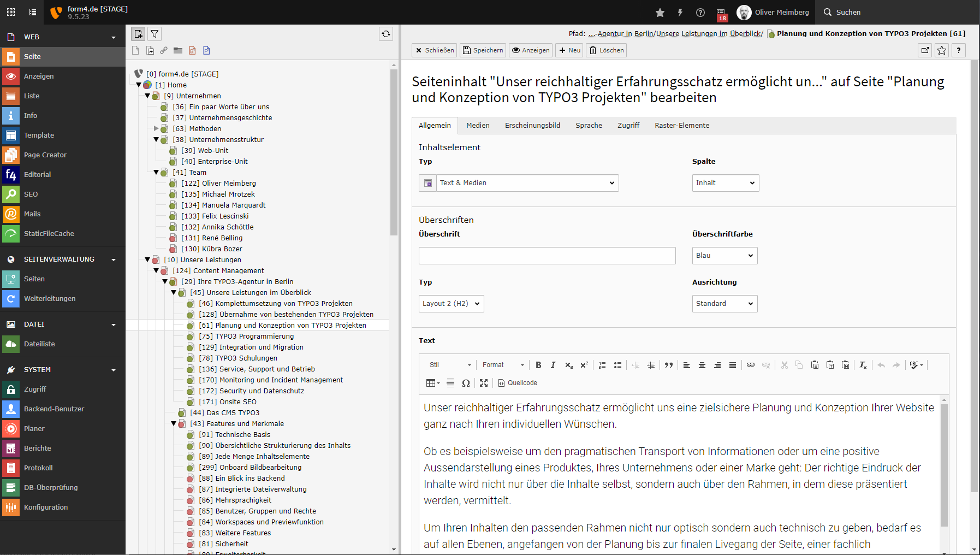Paste from clipboard in the editor
This screenshot has width=980, height=555.
(x=815, y=365)
